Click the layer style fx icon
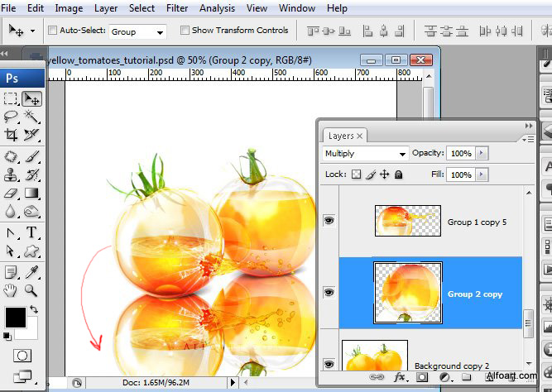 (x=400, y=378)
